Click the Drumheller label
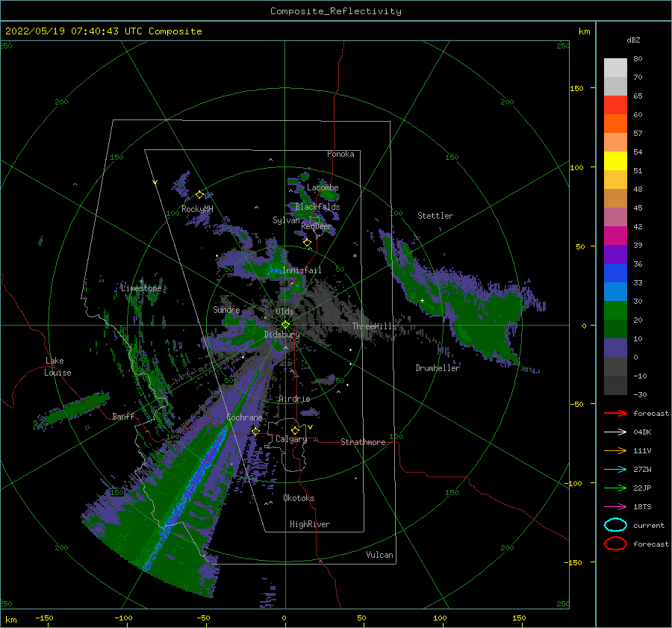 click(x=438, y=368)
